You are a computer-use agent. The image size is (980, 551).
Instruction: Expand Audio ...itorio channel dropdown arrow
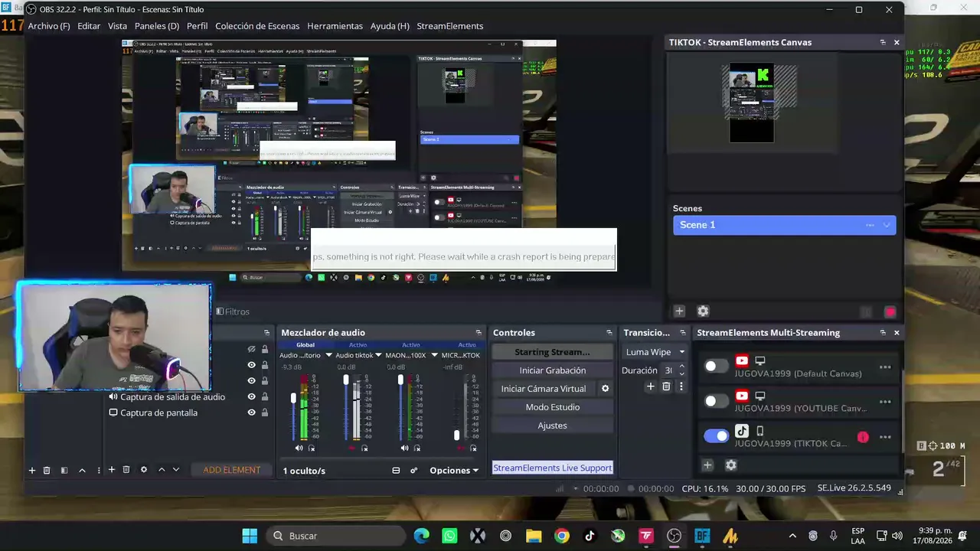[328, 356]
